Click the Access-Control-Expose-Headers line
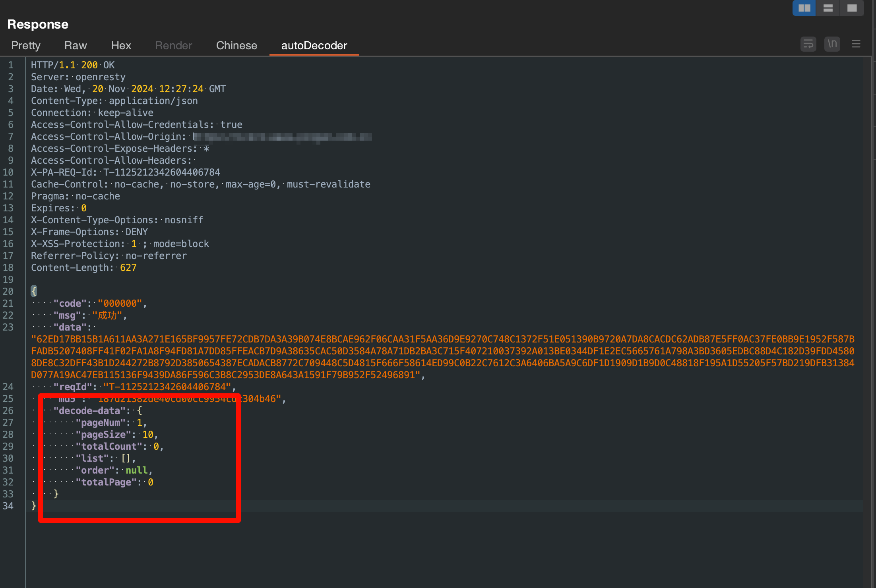The image size is (876, 588). (x=120, y=148)
